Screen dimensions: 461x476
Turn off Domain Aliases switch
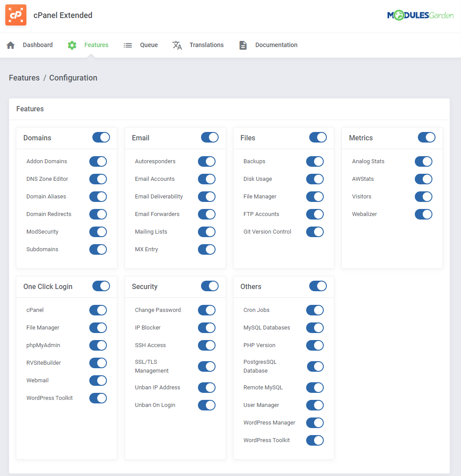(x=98, y=197)
